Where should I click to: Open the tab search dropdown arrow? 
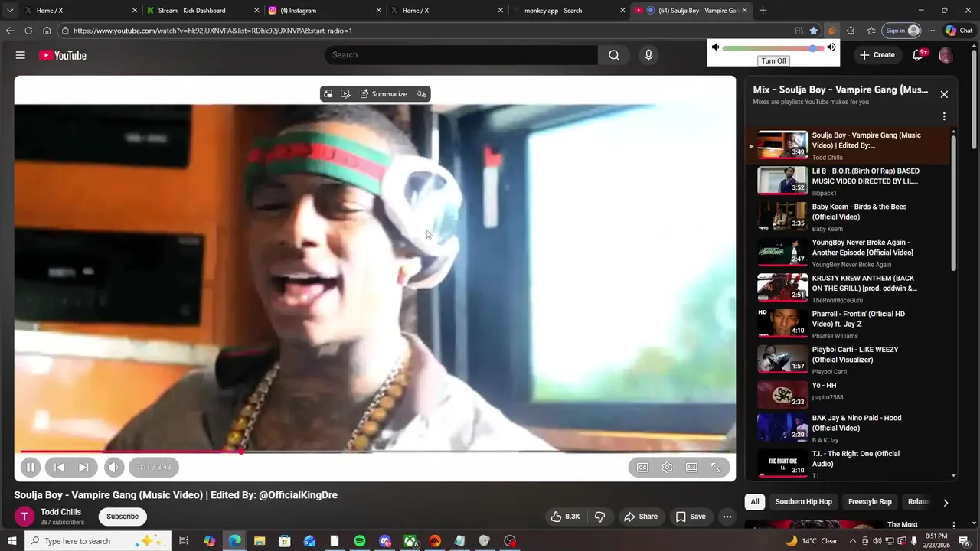[10, 11]
